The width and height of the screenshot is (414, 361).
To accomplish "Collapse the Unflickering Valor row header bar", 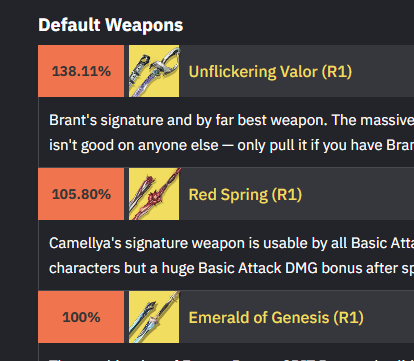I will point(226,71).
